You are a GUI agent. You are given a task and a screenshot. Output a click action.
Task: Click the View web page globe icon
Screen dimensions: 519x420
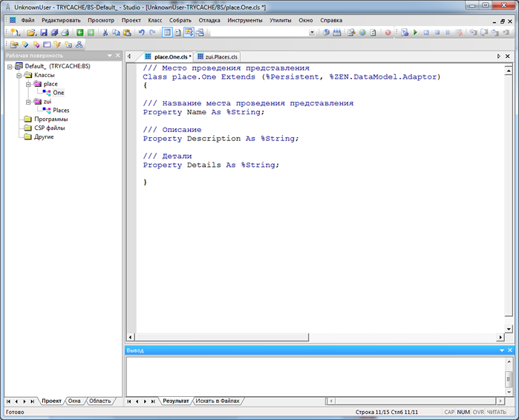(362, 33)
